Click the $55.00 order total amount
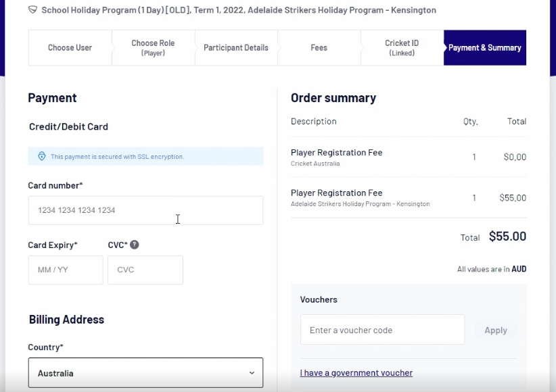This screenshot has height=392, width=556. tap(507, 237)
